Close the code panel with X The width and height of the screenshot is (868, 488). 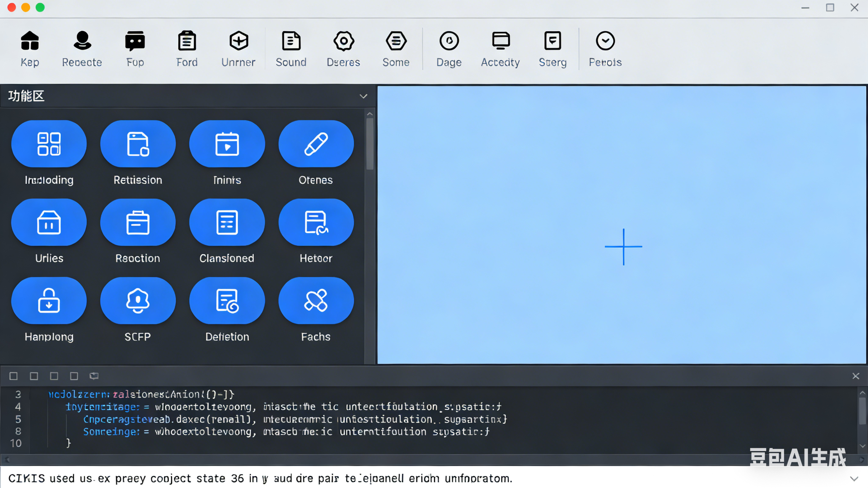coord(856,376)
